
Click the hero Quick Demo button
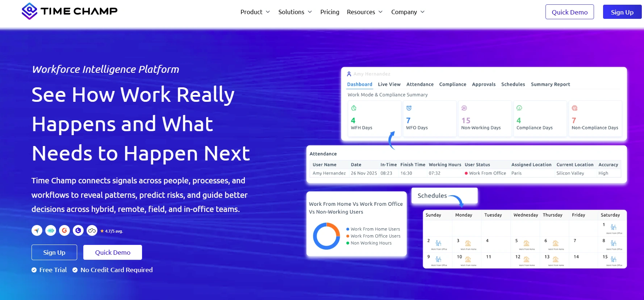113,252
